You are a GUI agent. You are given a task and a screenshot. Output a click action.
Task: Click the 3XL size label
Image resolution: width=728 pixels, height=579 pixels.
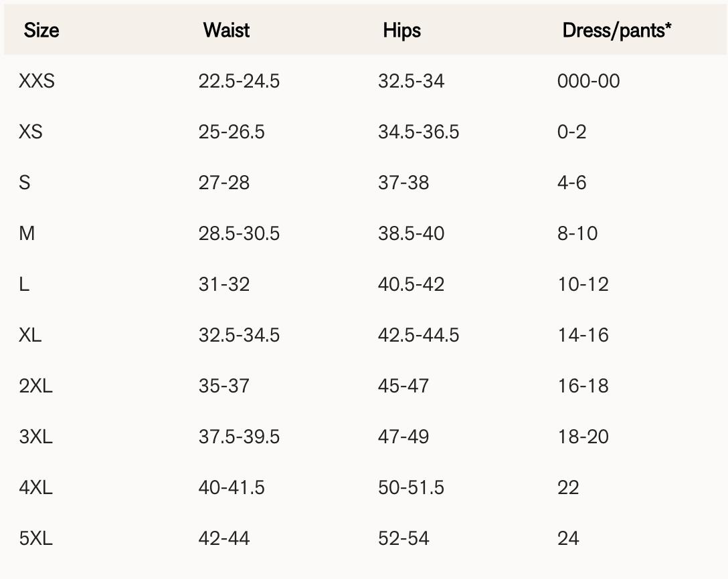[35, 437]
